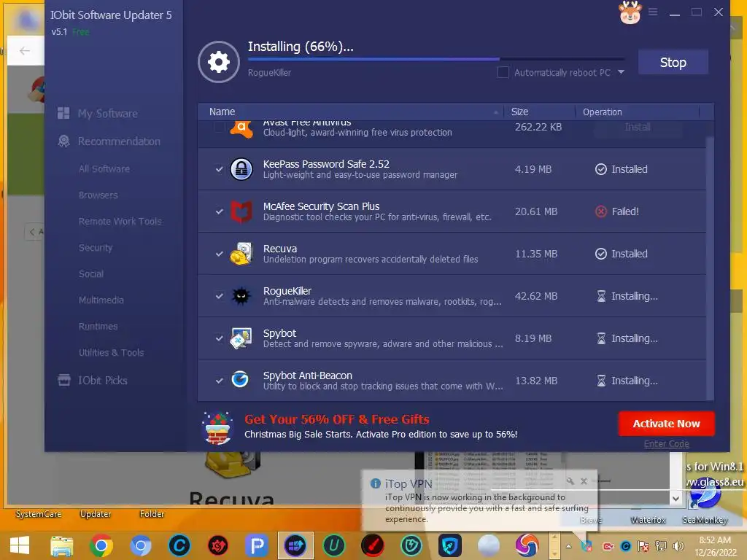Image resolution: width=747 pixels, height=560 pixels.
Task: Select the Runtimes category
Action: 98,326
